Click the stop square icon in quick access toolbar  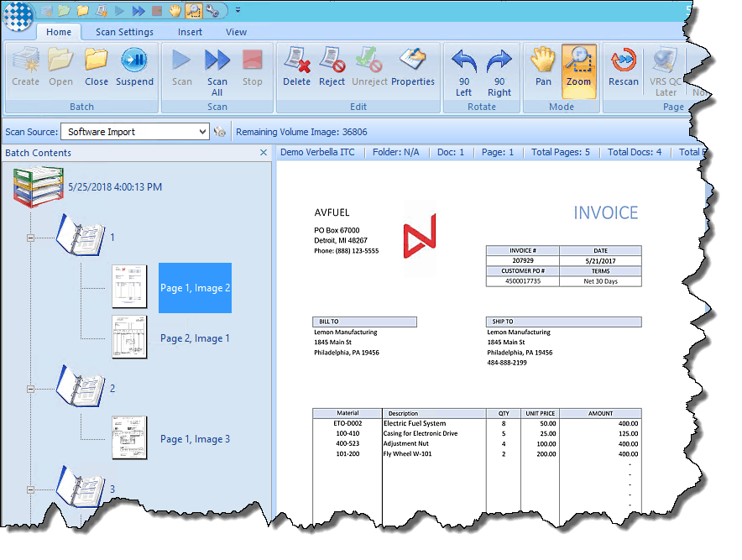click(x=157, y=10)
